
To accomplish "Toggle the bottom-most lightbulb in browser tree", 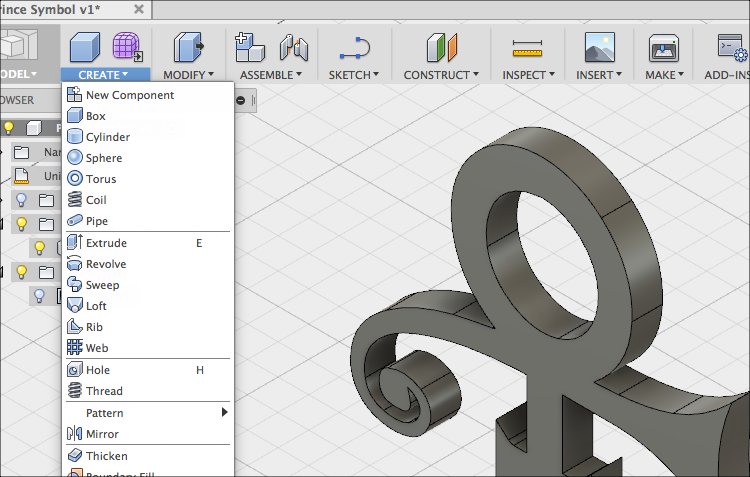I will pos(39,296).
